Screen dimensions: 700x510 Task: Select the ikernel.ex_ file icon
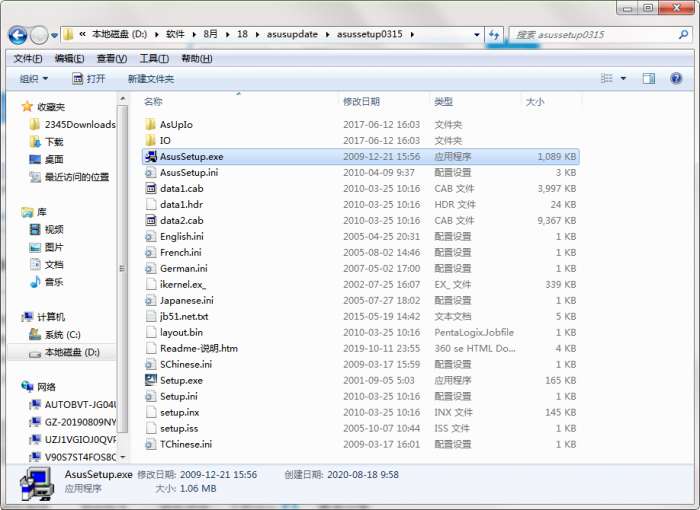click(x=151, y=284)
